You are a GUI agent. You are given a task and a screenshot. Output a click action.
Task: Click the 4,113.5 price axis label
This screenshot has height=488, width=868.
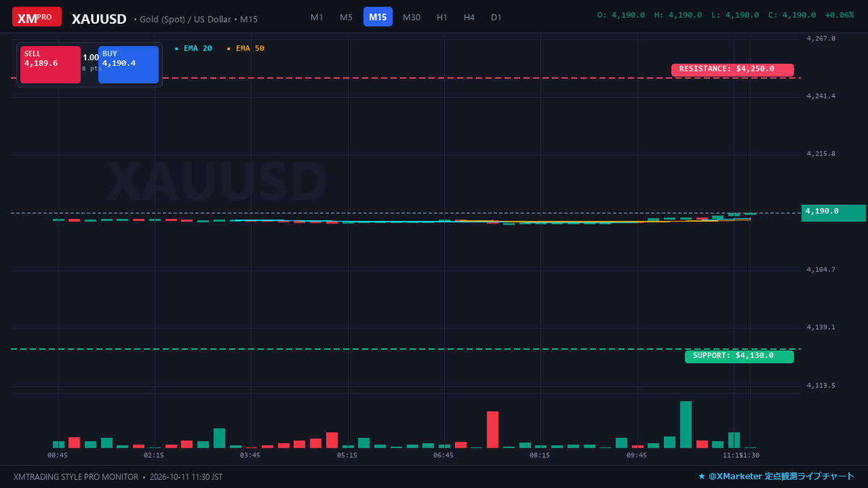tap(821, 385)
